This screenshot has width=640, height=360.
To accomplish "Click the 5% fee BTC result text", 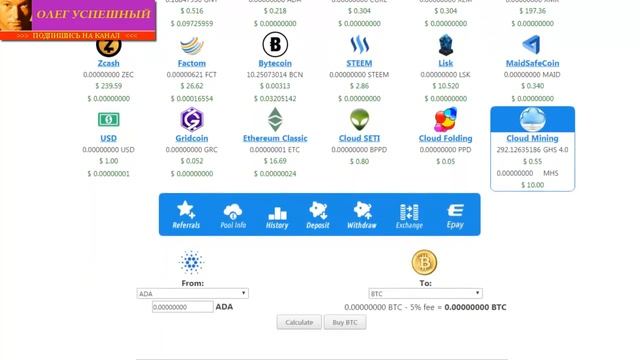I will click(425, 307).
